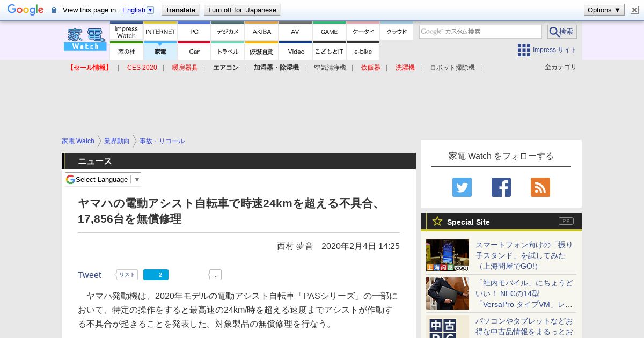Open the 炊飯器 category link
The height and width of the screenshot is (338, 644).
click(x=371, y=68)
